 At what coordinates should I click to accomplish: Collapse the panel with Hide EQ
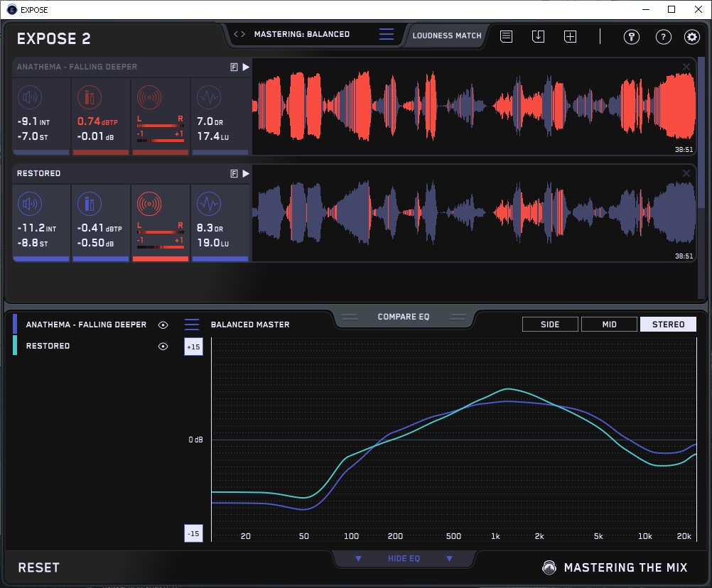click(404, 559)
